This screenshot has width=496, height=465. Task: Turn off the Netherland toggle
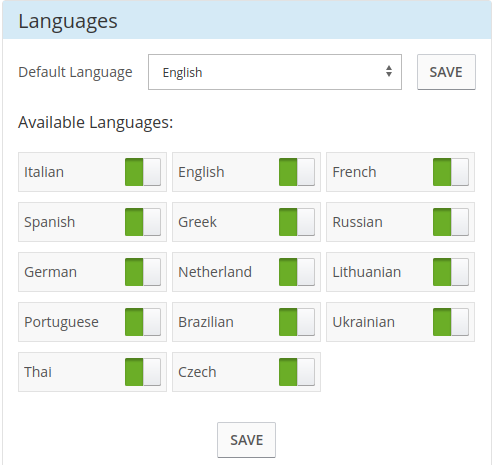[297, 272]
